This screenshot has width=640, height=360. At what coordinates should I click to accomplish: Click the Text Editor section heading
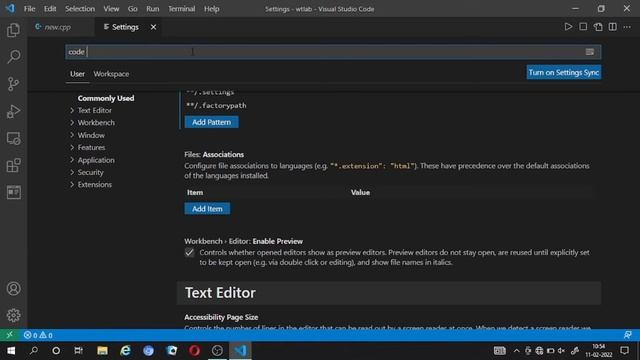coord(220,293)
